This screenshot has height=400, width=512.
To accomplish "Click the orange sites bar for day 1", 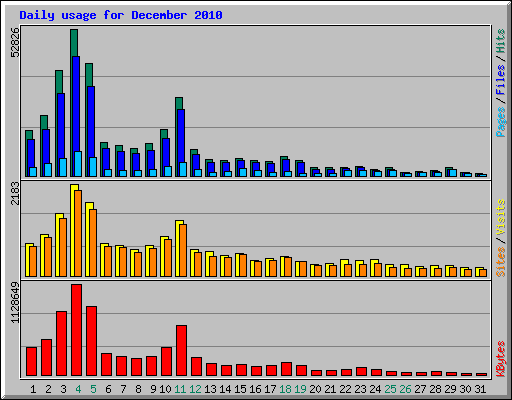I will 33,262.
